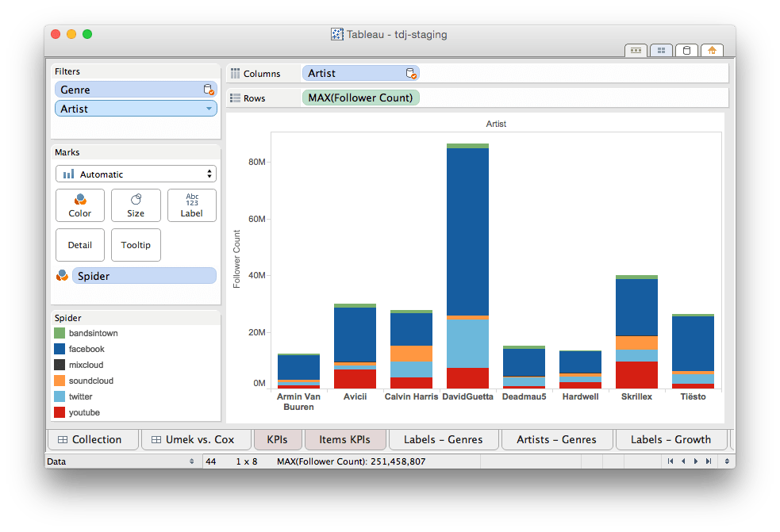
Task: Go to first sheet navigation arrow
Action: click(670, 461)
